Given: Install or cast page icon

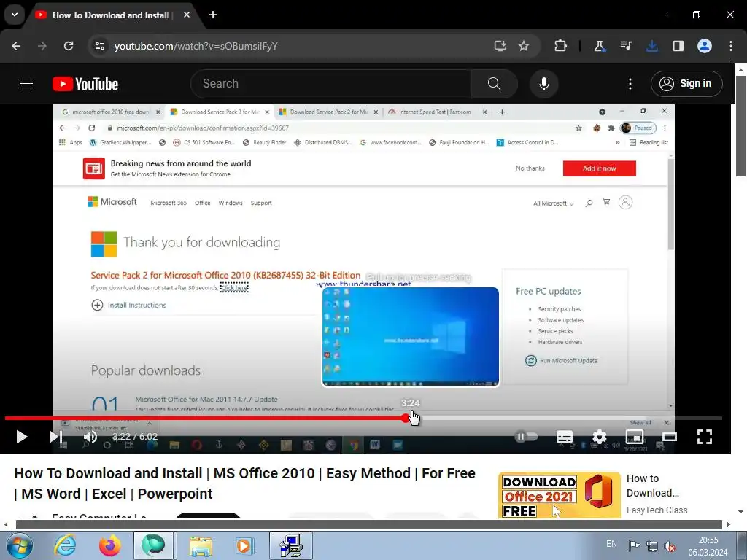Looking at the screenshot, I should pyautogui.click(x=500, y=46).
